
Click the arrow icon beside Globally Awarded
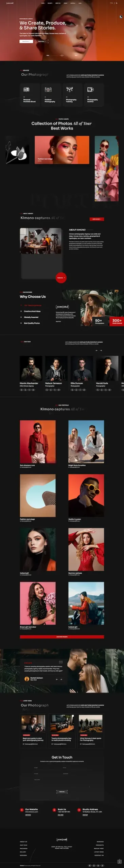(x=21, y=317)
